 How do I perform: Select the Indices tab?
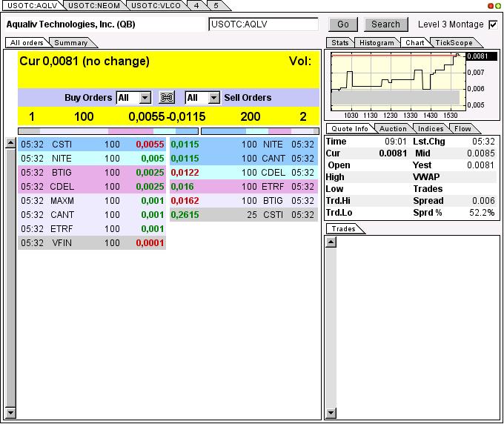pyautogui.click(x=431, y=129)
